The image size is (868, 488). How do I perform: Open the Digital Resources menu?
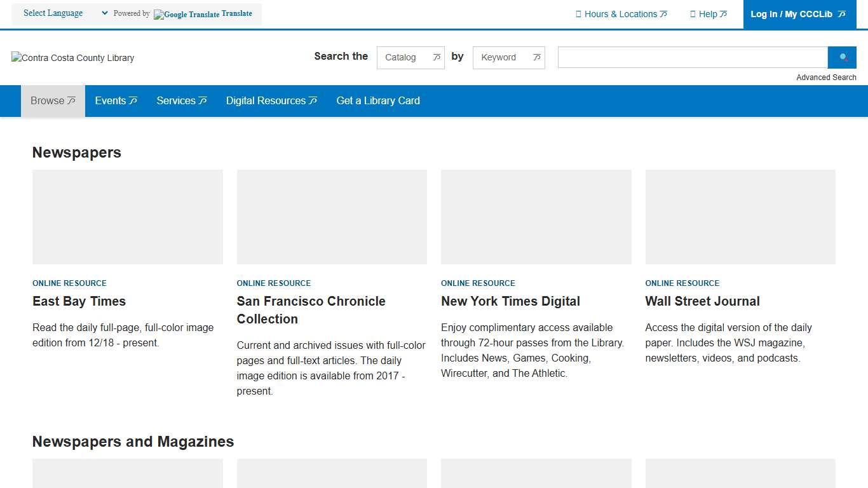click(271, 100)
